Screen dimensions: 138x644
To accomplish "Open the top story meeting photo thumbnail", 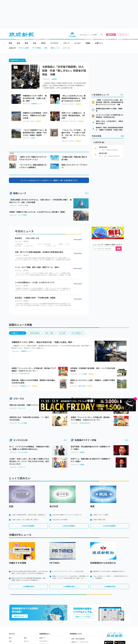I will tap(26, 77).
